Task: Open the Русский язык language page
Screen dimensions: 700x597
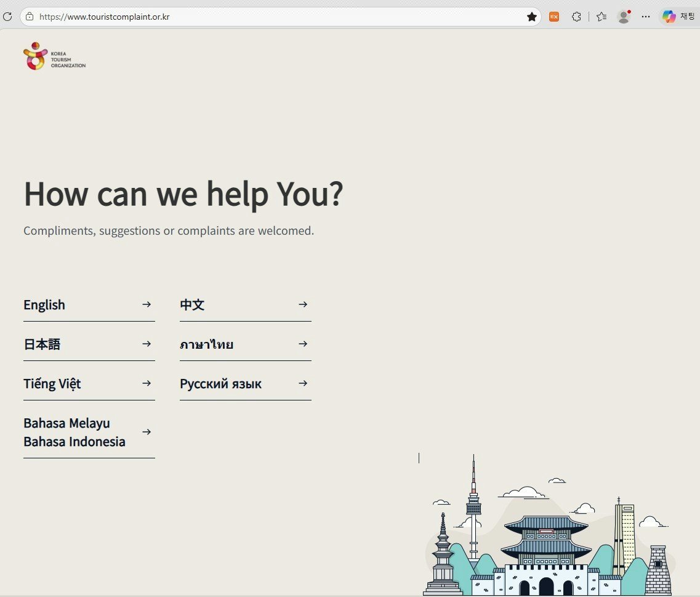Action: point(246,384)
